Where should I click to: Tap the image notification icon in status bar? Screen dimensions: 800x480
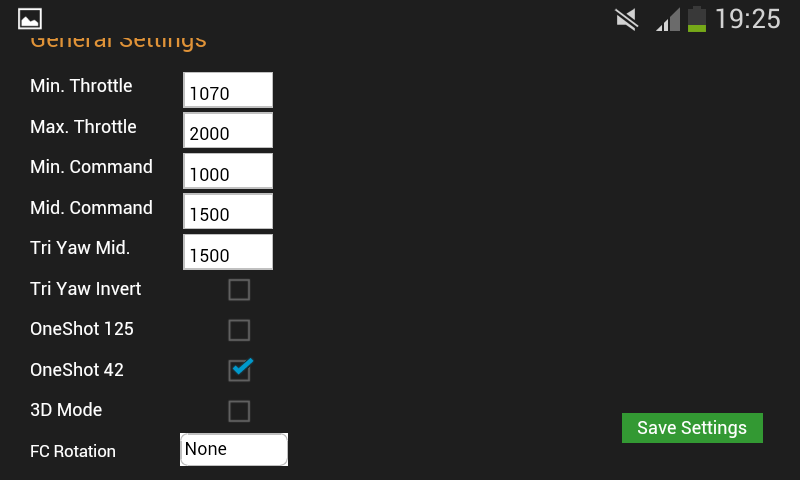[x=30, y=18]
